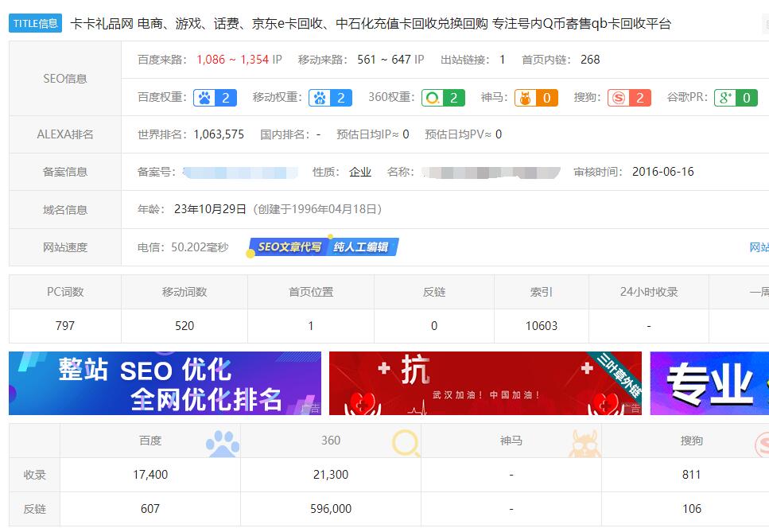Click the Sogou red weight badge
Viewport: 769px width, 532px height.
(x=629, y=98)
